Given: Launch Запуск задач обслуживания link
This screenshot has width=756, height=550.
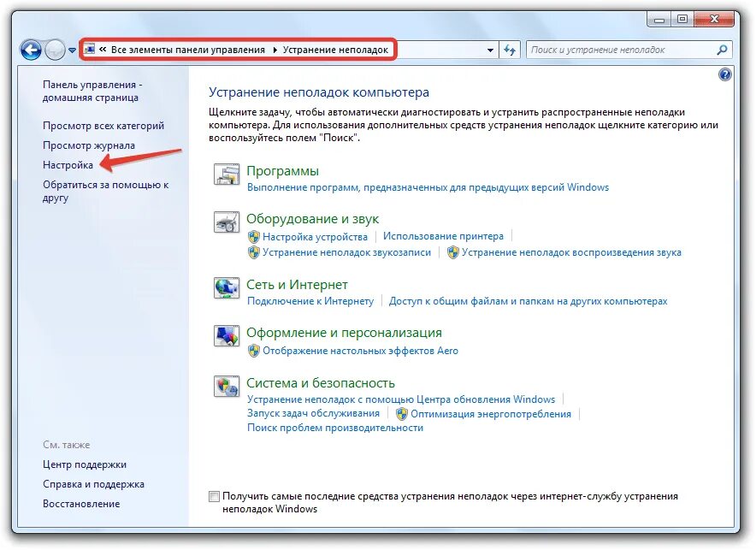Looking at the screenshot, I should pos(313,414).
